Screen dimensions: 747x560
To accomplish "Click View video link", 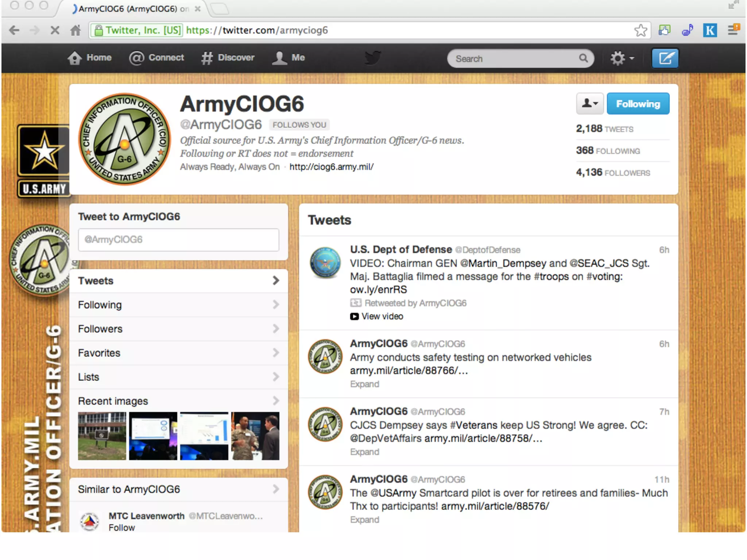I will coord(382,316).
